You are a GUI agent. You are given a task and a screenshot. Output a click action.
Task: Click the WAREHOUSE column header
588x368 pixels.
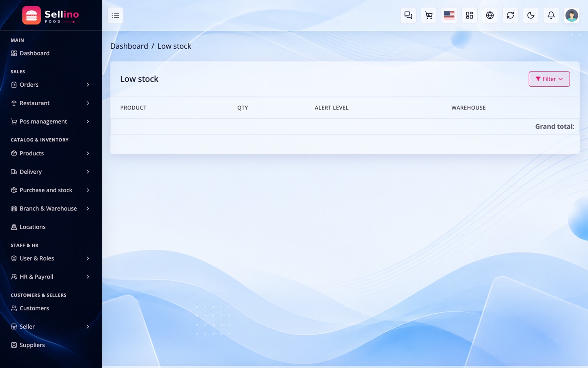coord(468,108)
